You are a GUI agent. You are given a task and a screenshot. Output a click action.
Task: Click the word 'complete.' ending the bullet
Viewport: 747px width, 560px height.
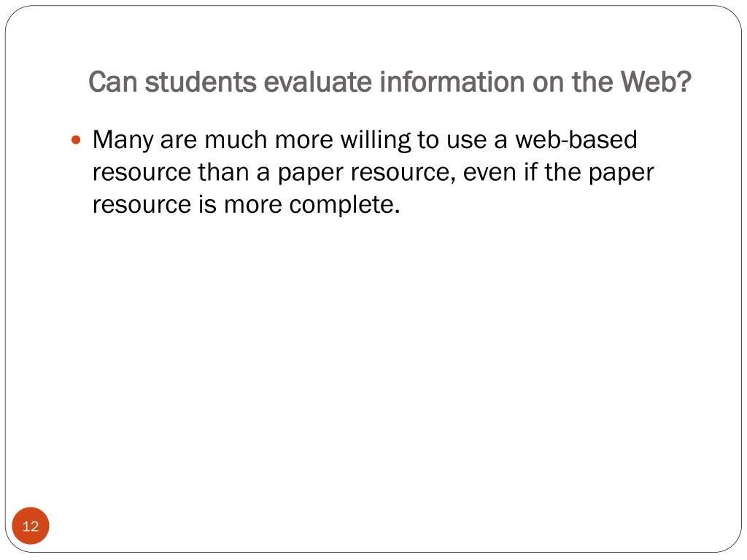click(344, 205)
